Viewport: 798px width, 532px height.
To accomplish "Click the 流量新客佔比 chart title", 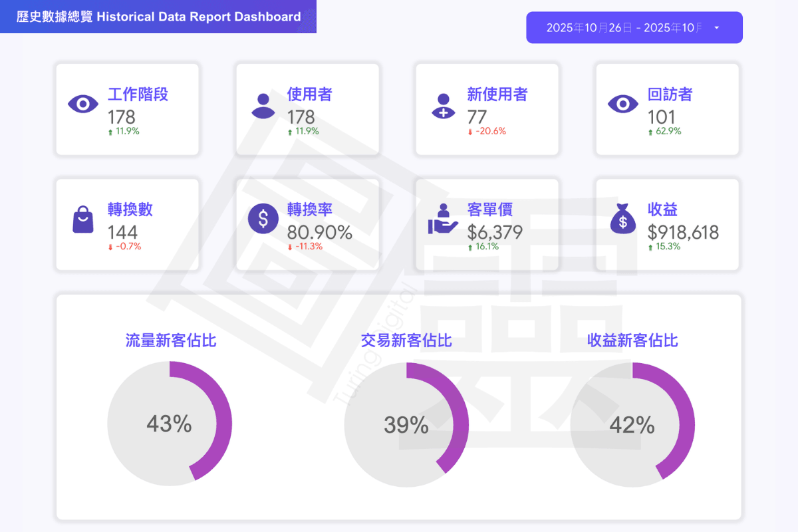I will coord(171,340).
